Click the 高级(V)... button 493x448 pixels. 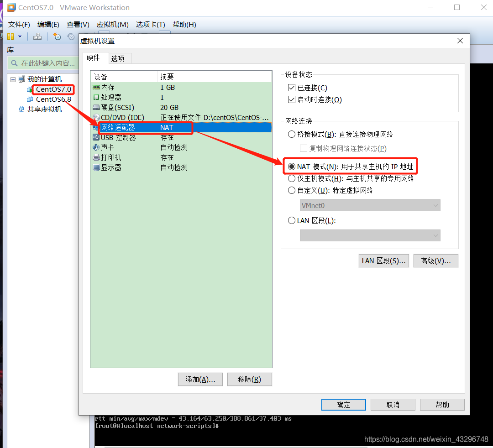tap(436, 261)
